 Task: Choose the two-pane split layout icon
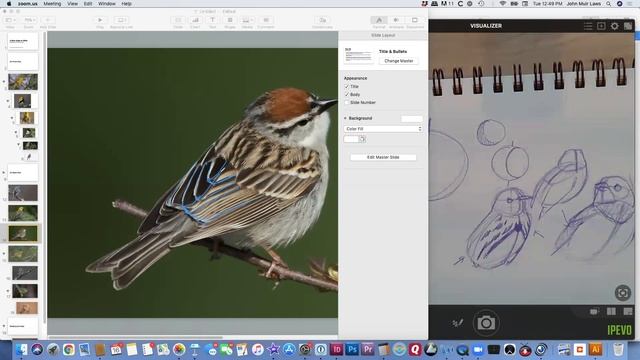tap(611, 312)
